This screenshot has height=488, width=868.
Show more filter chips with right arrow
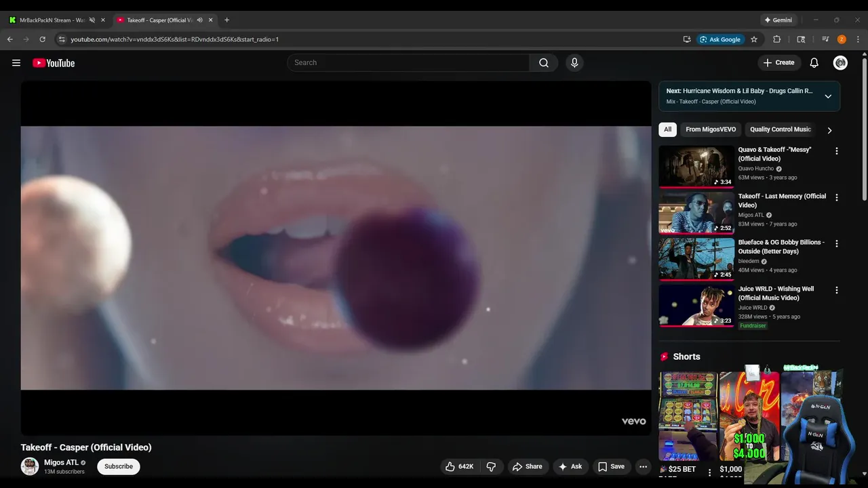coord(829,130)
